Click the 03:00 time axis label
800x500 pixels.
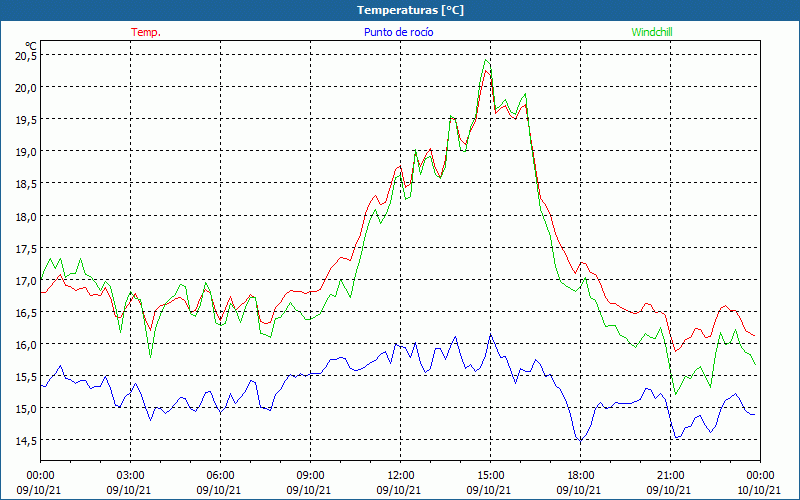130,476
